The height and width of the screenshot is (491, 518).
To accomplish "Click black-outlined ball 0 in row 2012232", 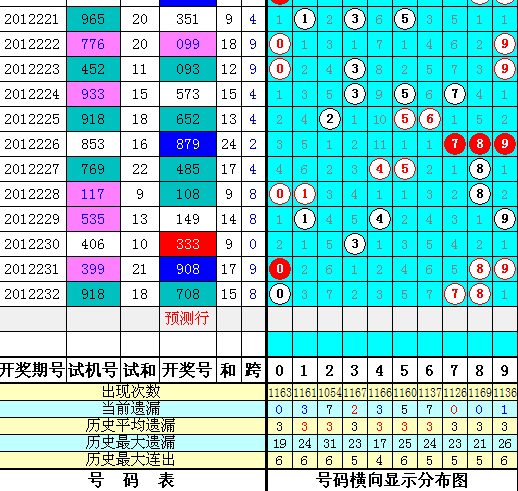I will 280,294.
